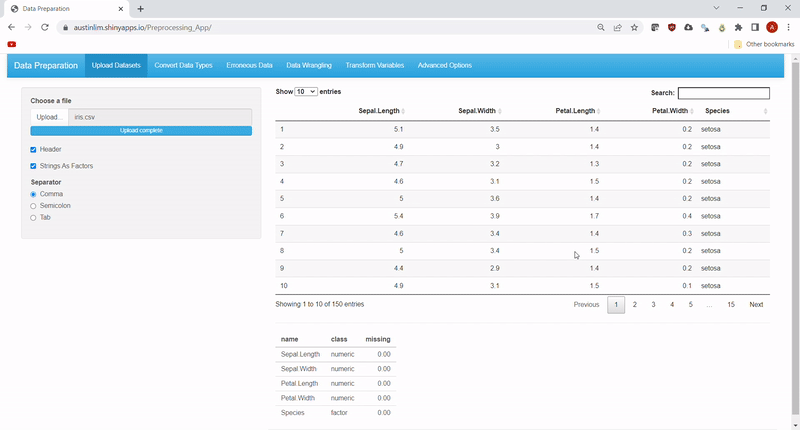The image size is (800, 430).
Task: Click the Petal.Width numeric summary row
Action: point(336,398)
